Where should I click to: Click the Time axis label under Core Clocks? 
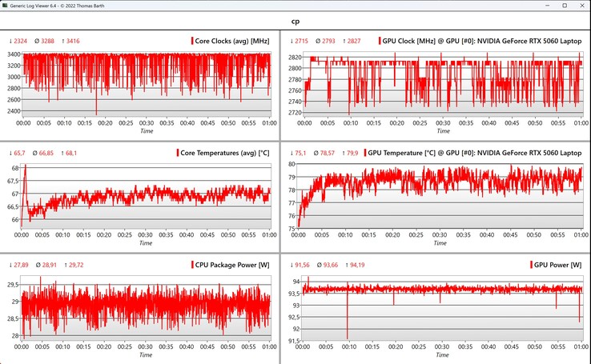click(147, 130)
